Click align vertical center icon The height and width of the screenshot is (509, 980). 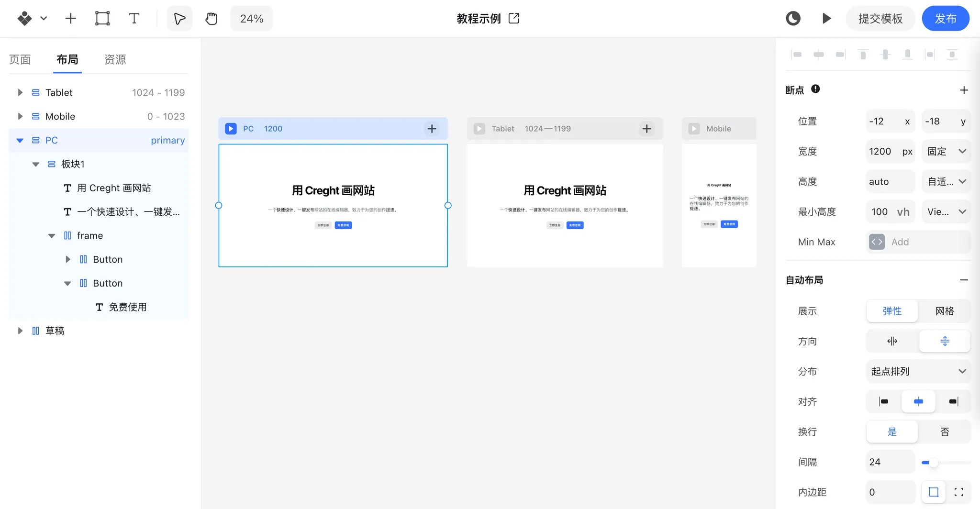coord(885,55)
